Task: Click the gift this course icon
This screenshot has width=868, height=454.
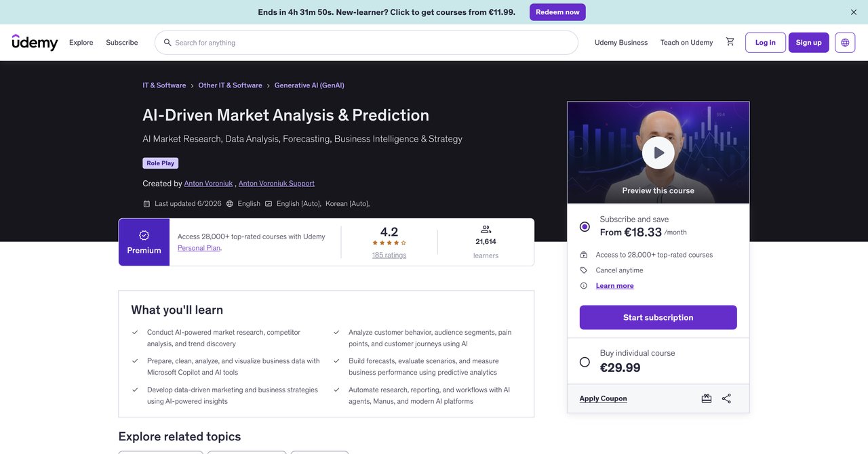Action: [707, 398]
